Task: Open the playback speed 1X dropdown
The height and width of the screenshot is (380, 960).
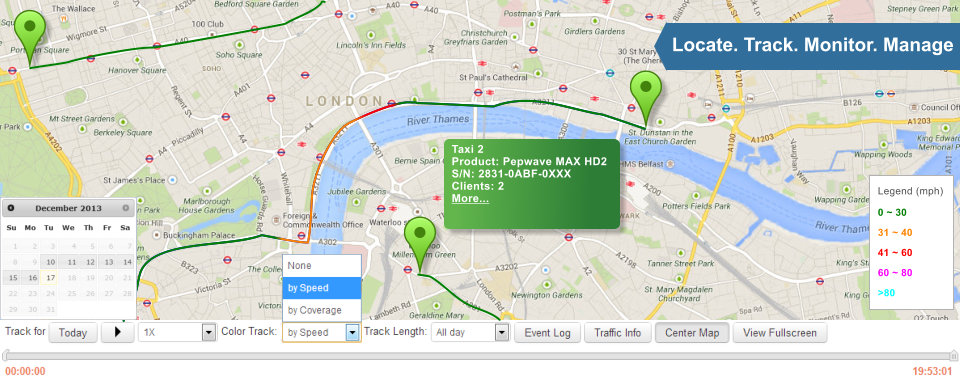Action: click(178, 332)
